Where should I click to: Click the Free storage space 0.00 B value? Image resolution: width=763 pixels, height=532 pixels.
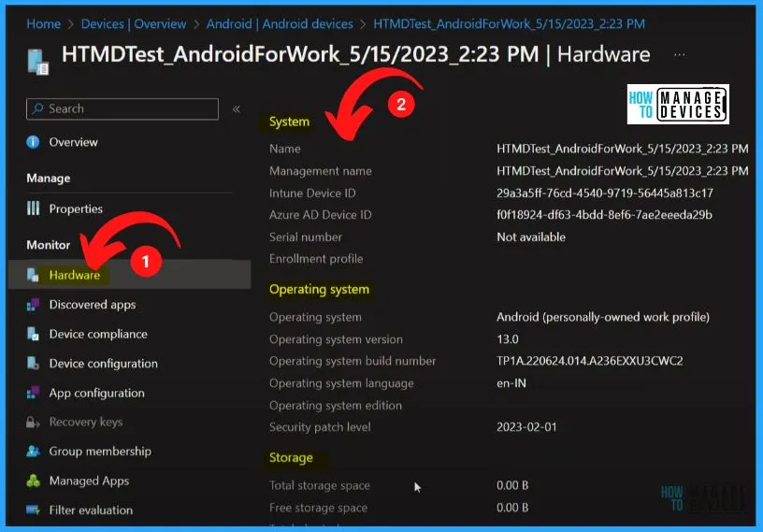click(512, 508)
